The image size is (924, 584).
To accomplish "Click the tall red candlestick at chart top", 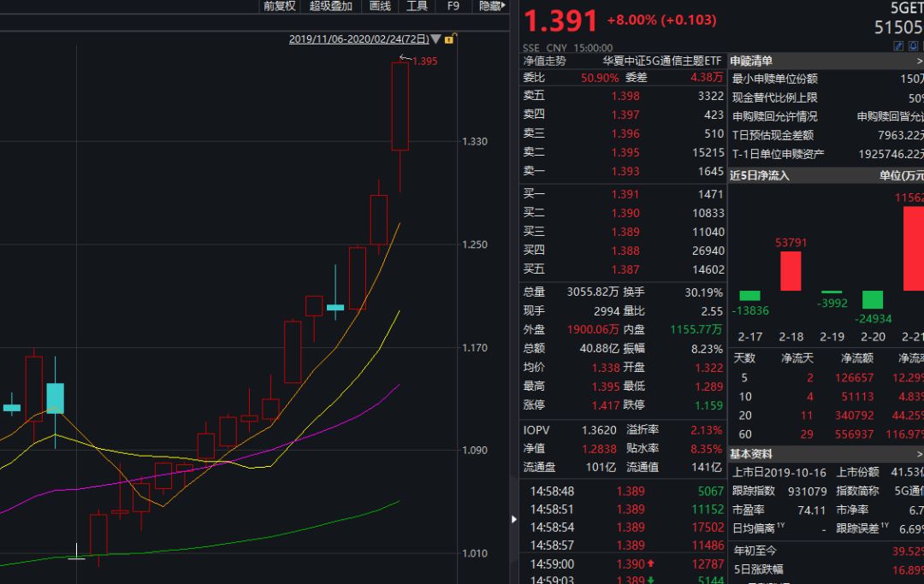I will point(400,106).
